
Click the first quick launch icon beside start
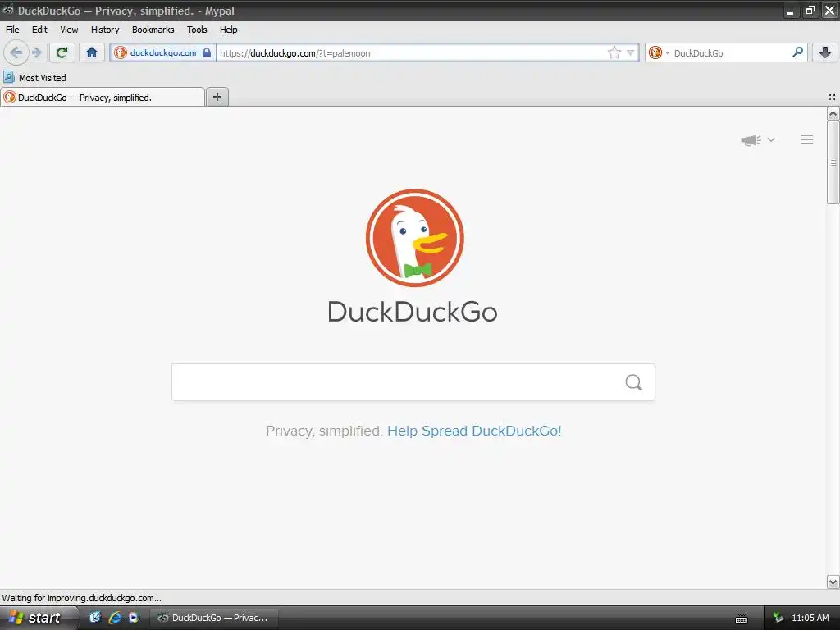[x=95, y=618]
